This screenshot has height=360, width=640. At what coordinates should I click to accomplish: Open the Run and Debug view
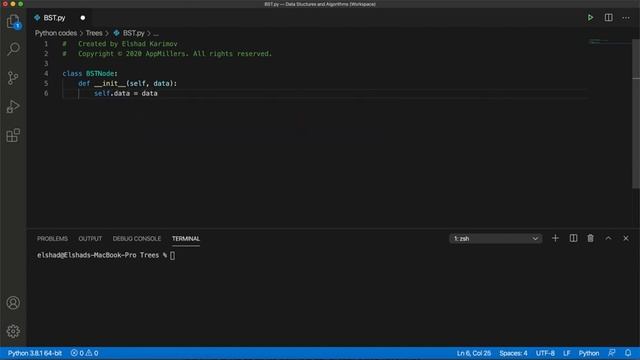pyautogui.click(x=13, y=107)
